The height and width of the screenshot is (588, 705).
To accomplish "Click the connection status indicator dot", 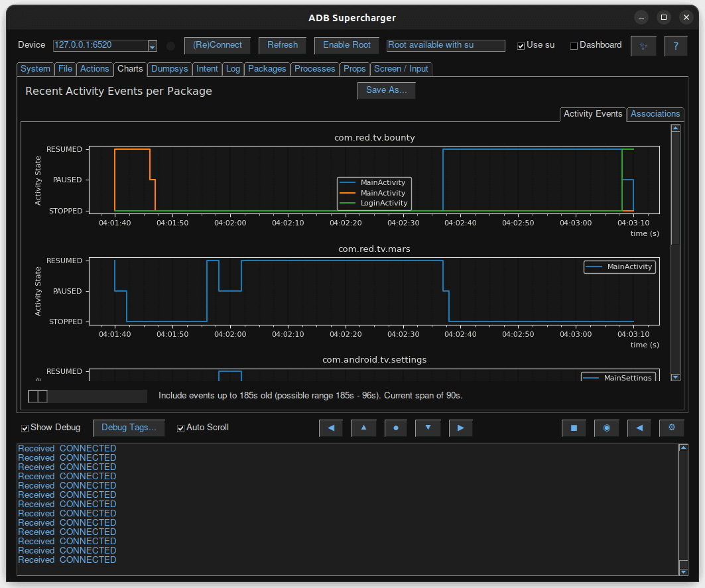I will [171, 46].
